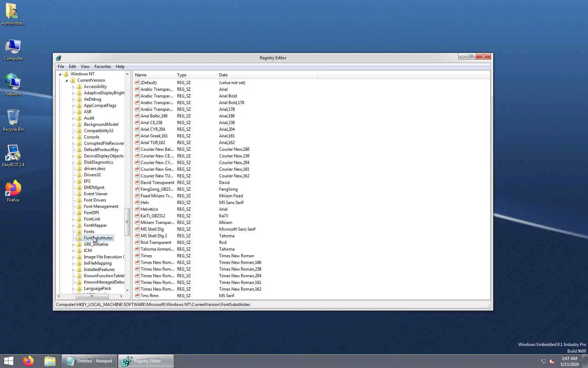
Task: Click the Console key folder icon
Action: [x=79, y=137]
